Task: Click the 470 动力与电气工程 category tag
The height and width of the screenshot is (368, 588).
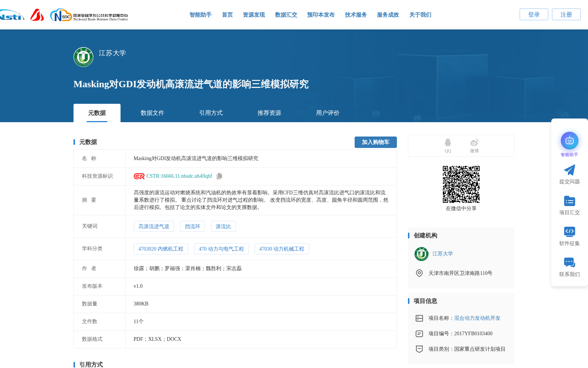Action: click(221, 249)
